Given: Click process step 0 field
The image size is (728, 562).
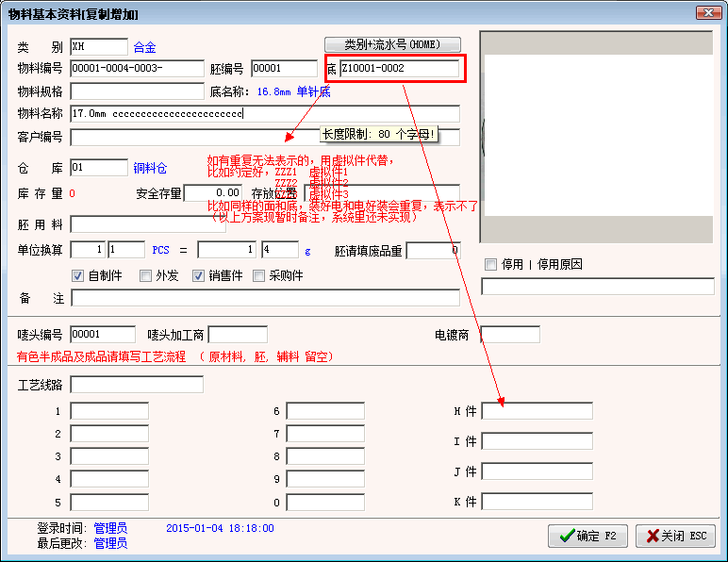Looking at the screenshot, I should [x=325, y=503].
